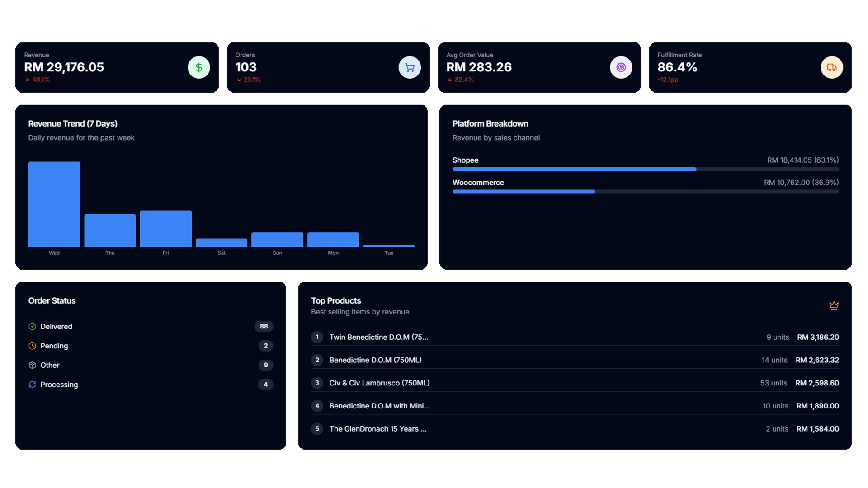Click the RM 2,623.32 revenue value
The width and height of the screenshot is (868, 488).
point(817,360)
